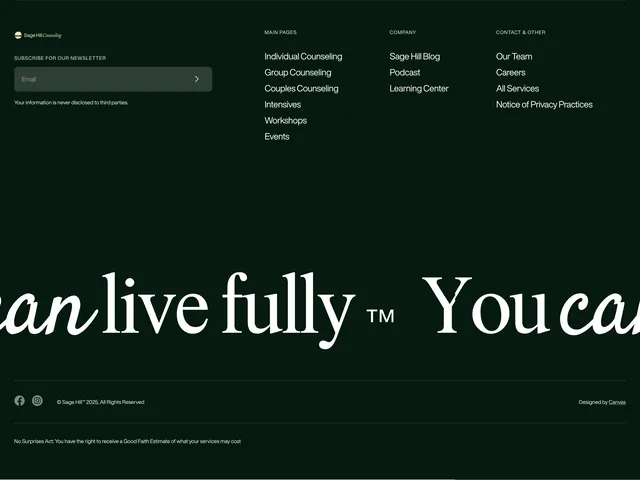The width and height of the screenshot is (640, 480).
Task: Click the 'Main Pages' column heading
Action: pos(280,32)
